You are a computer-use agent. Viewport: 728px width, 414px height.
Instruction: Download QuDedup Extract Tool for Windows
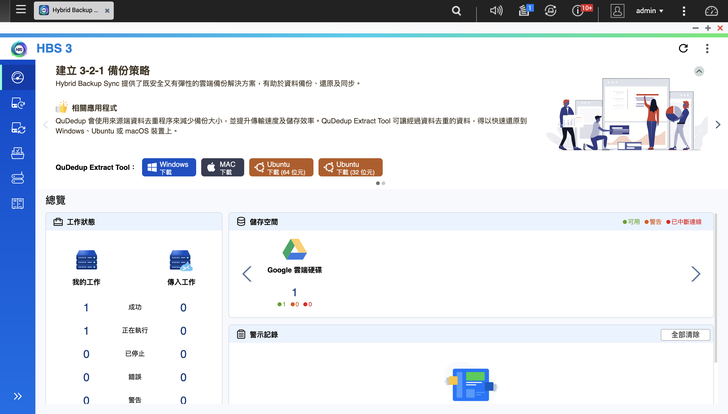point(169,168)
